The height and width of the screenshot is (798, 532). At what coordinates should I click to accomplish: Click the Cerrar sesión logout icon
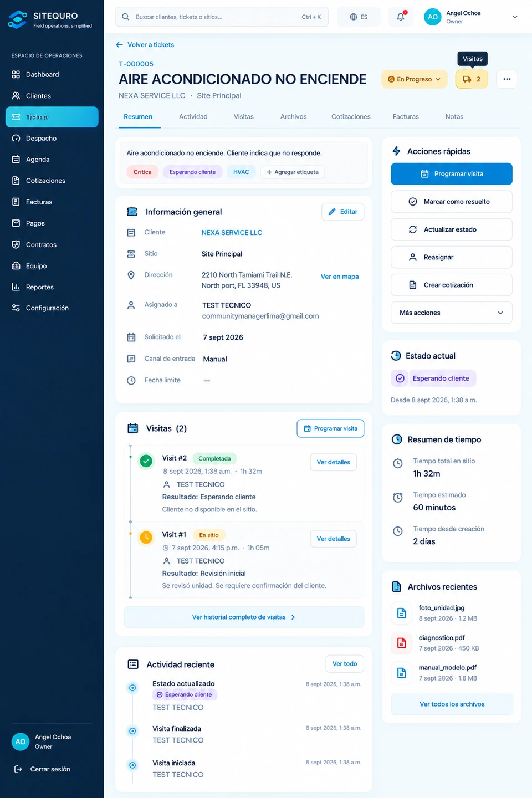pos(18,769)
